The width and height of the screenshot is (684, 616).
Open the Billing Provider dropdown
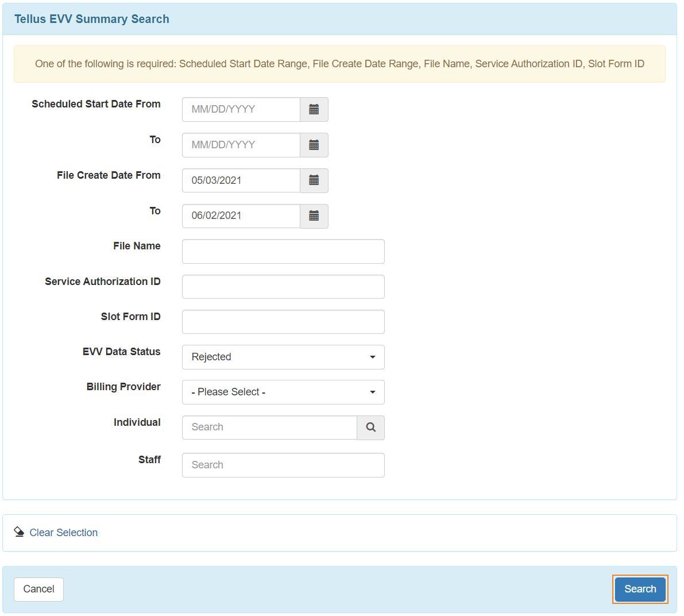(283, 392)
